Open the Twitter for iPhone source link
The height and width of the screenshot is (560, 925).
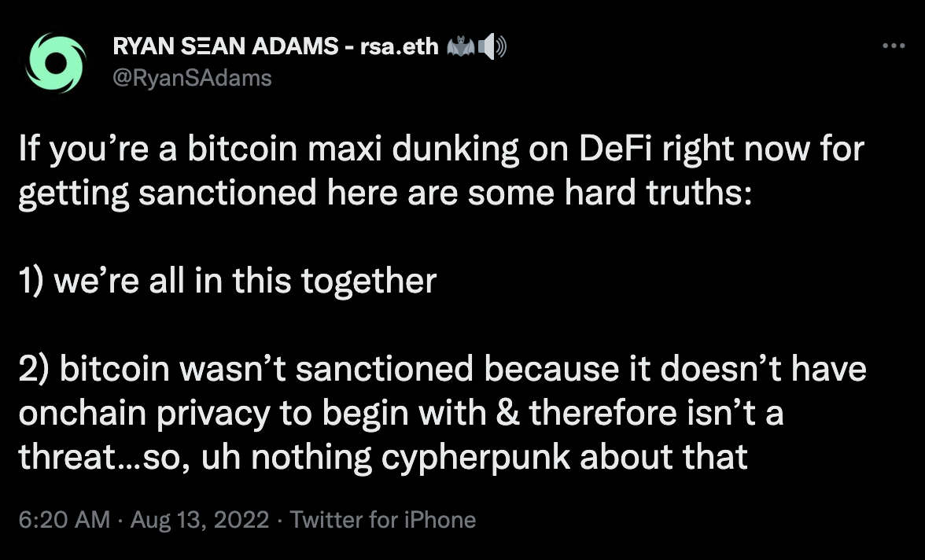[383, 519]
